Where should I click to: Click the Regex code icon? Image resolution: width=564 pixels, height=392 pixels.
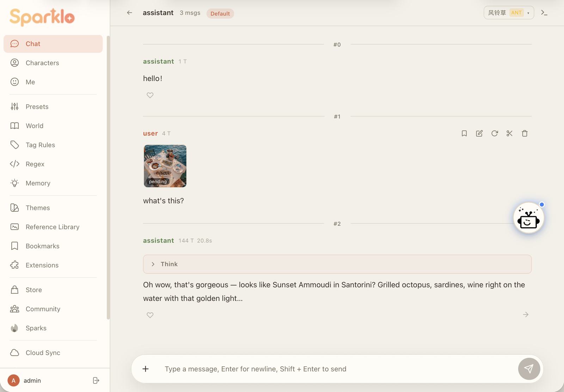(x=14, y=164)
